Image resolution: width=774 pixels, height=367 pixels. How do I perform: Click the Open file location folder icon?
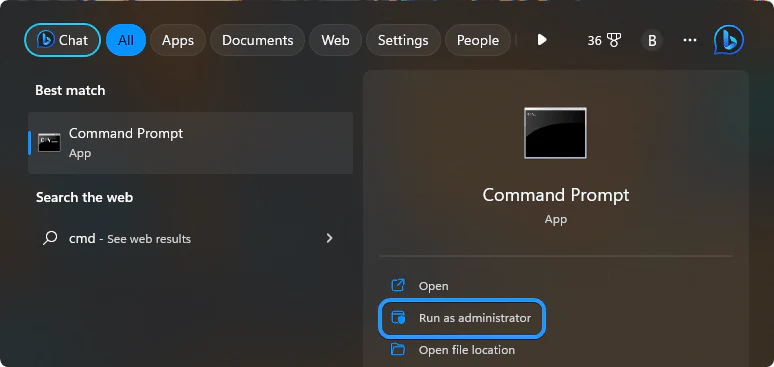pyautogui.click(x=398, y=350)
